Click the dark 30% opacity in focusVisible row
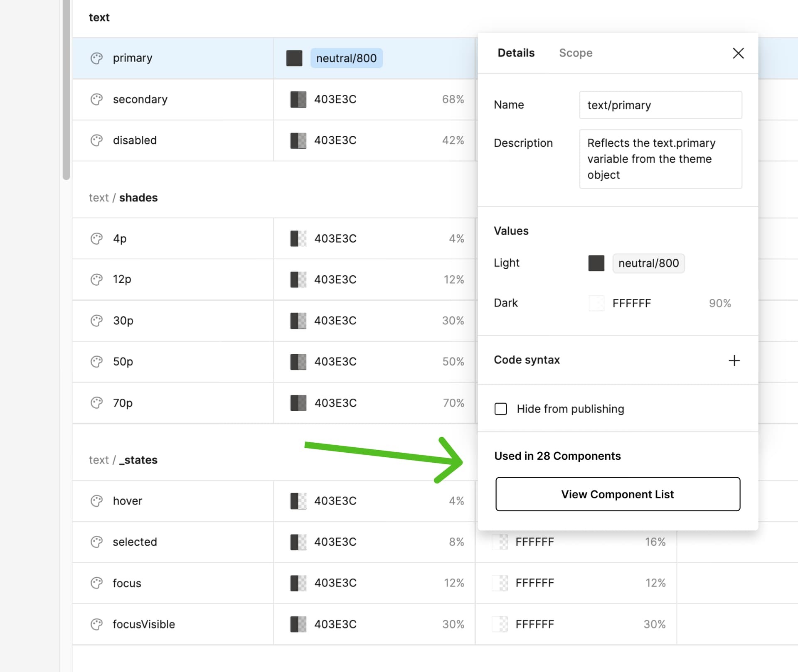The width and height of the screenshot is (798, 672). (655, 624)
